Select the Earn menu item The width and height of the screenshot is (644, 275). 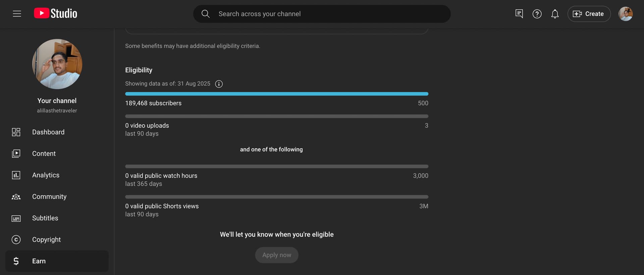pyautogui.click(x=39, y=261)
